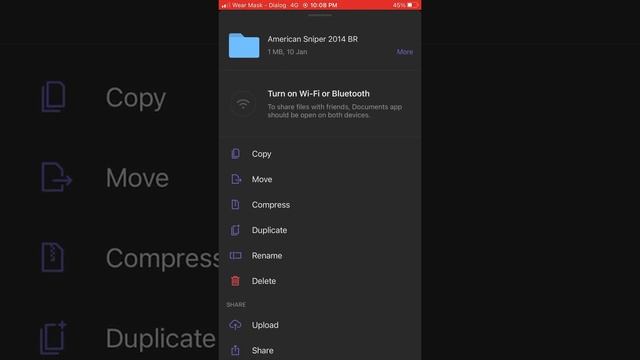
Task: Tap the 10:08 PM clock in status bar
Action: click(324, 5)
